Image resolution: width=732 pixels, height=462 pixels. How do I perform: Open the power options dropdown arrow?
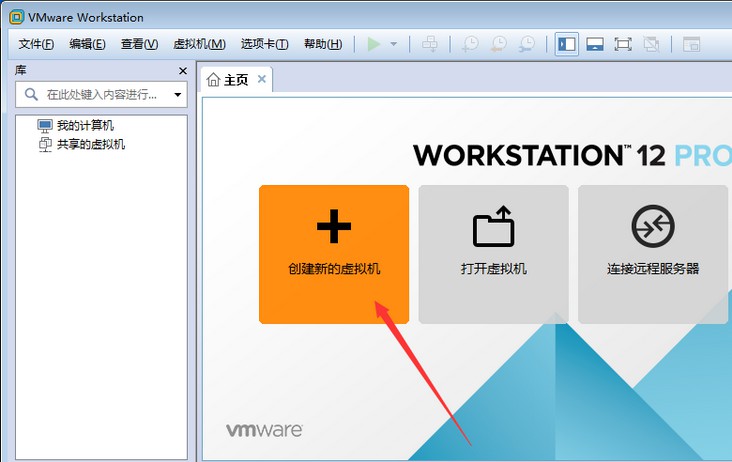tap(393, 44)
